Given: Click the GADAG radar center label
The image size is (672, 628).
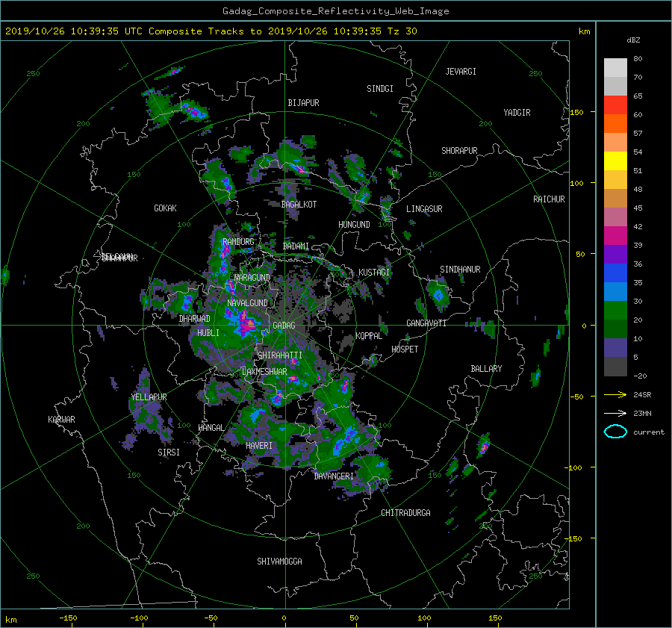Looking at the screenshot, I should pos(284,326).
